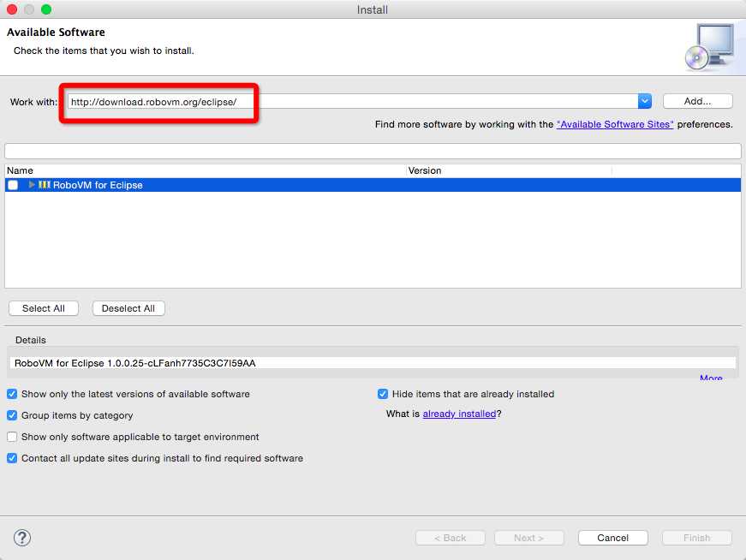746x560 pixels.
Task: Click the More link in Details
Action: point(711,378)
